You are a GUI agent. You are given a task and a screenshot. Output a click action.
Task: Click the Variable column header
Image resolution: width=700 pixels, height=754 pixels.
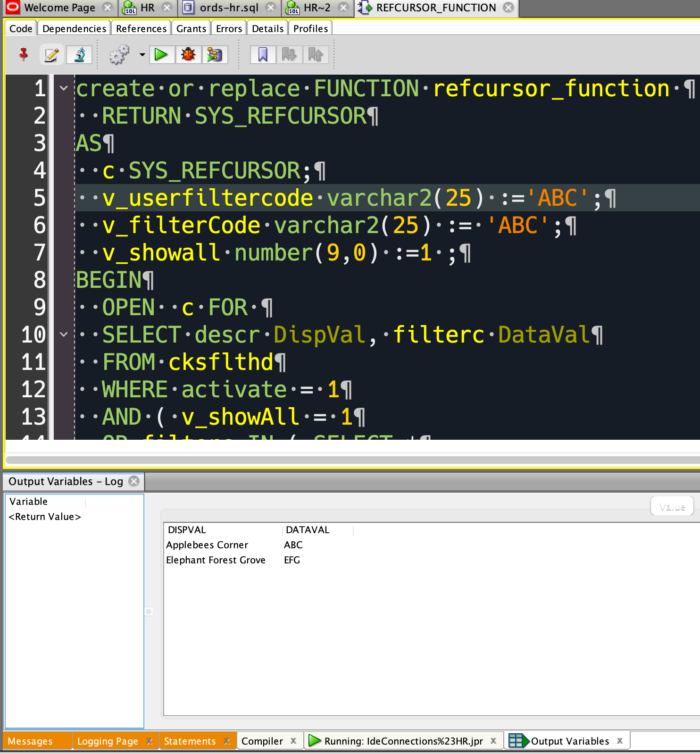click(x=45, y=502)
